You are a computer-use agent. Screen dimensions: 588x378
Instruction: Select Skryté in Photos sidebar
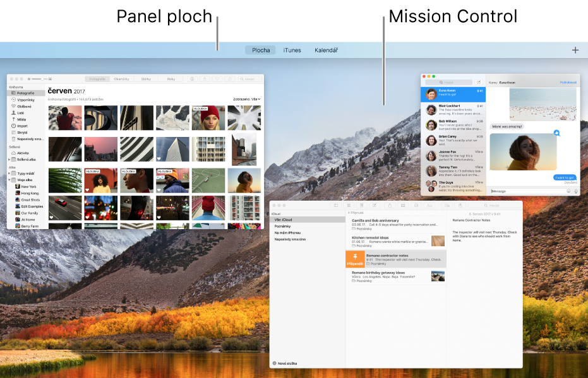(x=26, y=133)
